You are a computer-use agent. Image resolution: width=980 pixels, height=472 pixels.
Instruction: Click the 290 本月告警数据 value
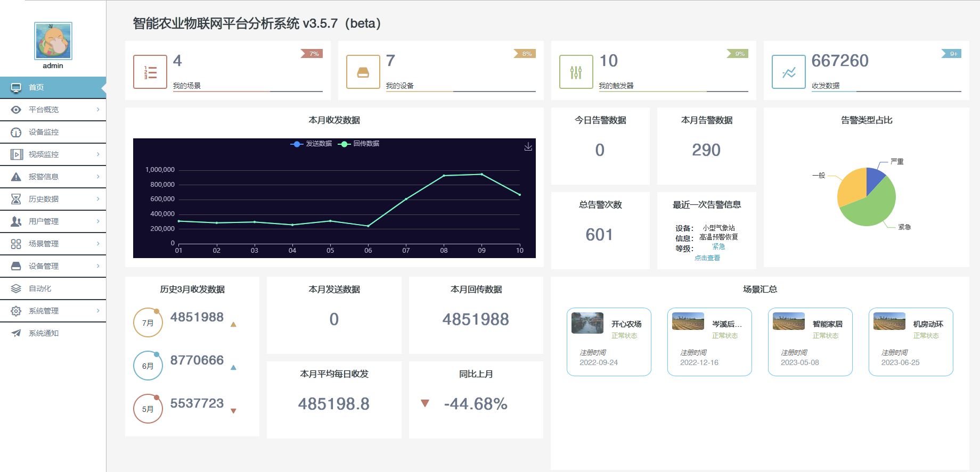click(x=706, y=150)
